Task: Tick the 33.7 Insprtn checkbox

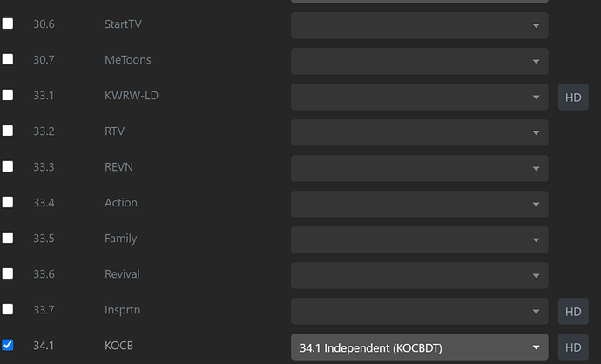Action: (x=8, y=309)
